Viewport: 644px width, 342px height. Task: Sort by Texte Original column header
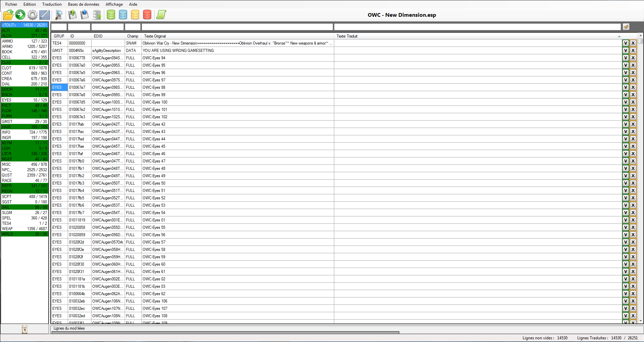click(237, 36)
